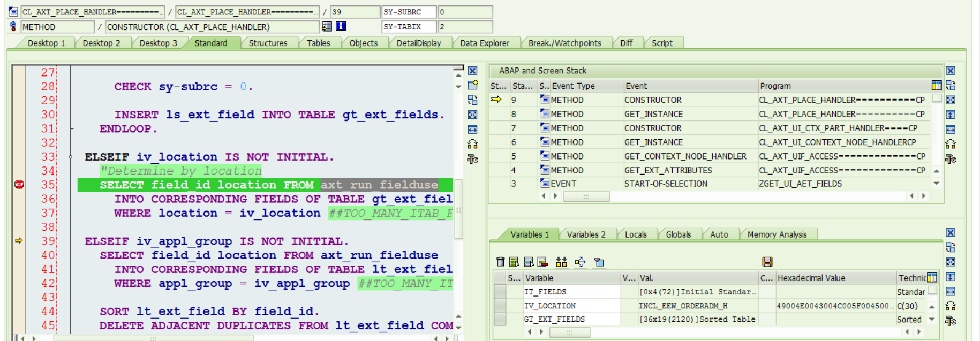The image size is (980, 341).
Task: Open column configuration icon in Variables table header
Action: click(932, 278)
